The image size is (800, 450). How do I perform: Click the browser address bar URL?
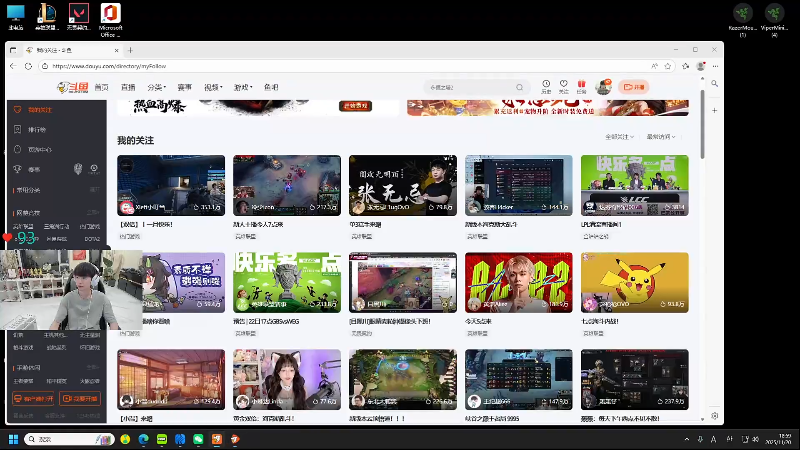(109, 66)
